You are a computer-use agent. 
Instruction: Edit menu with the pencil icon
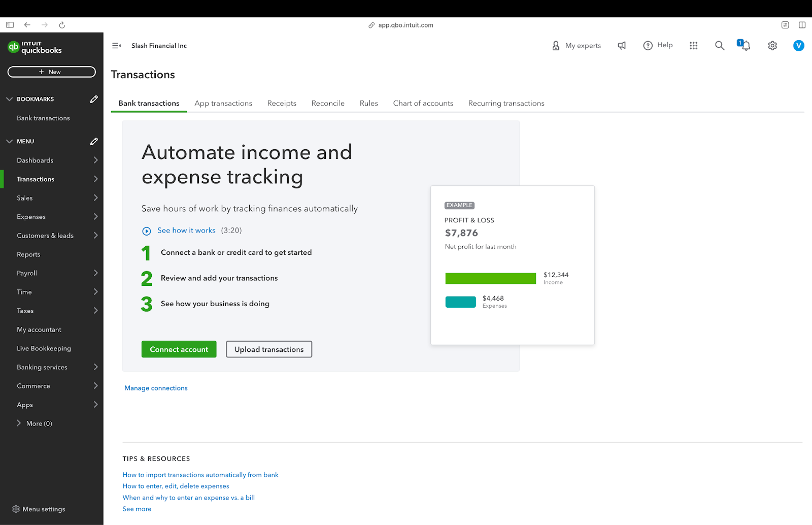pyautogui.click(x=94, y=141)
